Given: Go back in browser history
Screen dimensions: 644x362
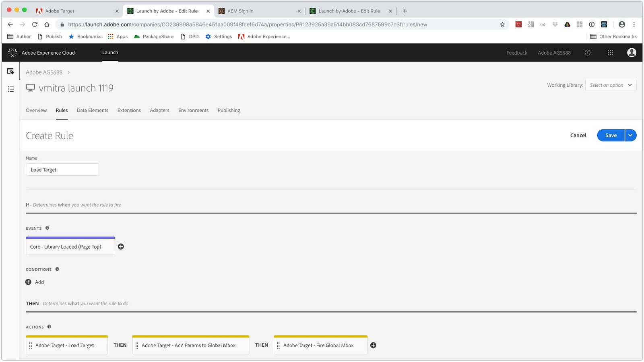Looking at the screenshot, I should coord(10,25).
